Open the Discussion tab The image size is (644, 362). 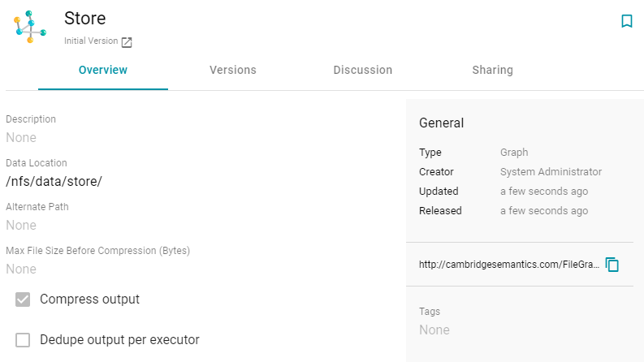click(x=363, y=70)
